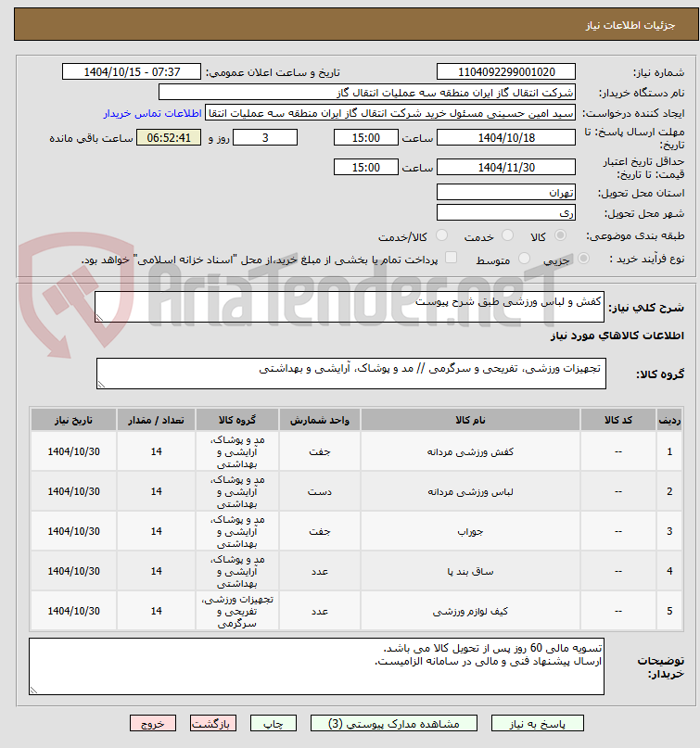This screenshot has height=748, width=700.
Task: Click the unit cell عدد in row 4
Action: point(320,571)
